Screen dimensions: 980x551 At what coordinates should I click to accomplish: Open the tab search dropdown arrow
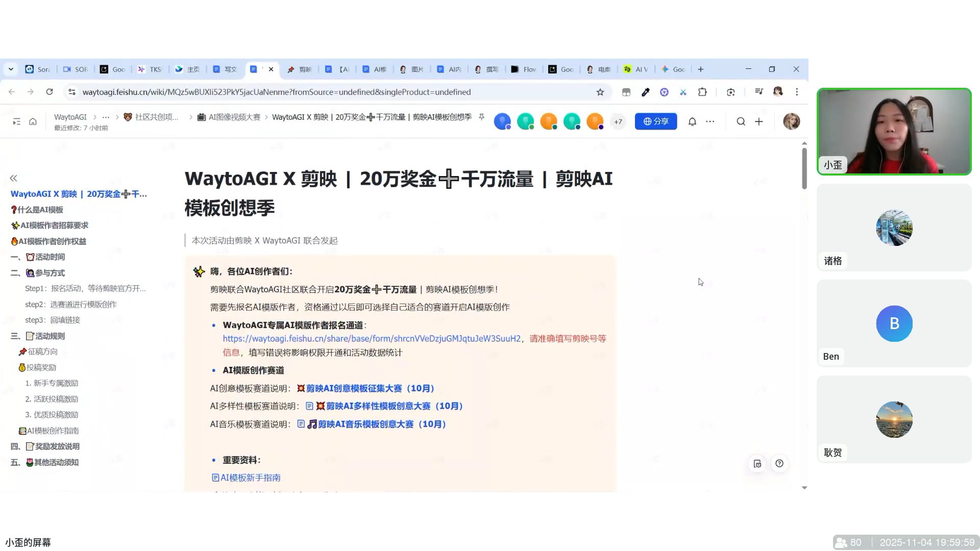11,69
